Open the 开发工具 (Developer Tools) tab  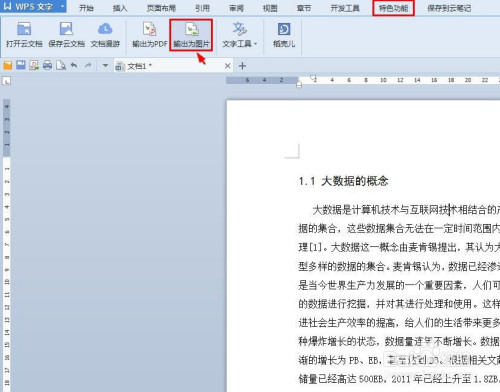coord(345,8)
